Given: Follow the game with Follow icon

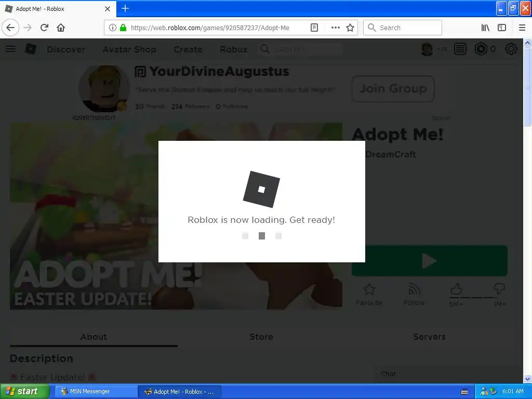Looking at the screenshot, I should (x=414, y=290).
